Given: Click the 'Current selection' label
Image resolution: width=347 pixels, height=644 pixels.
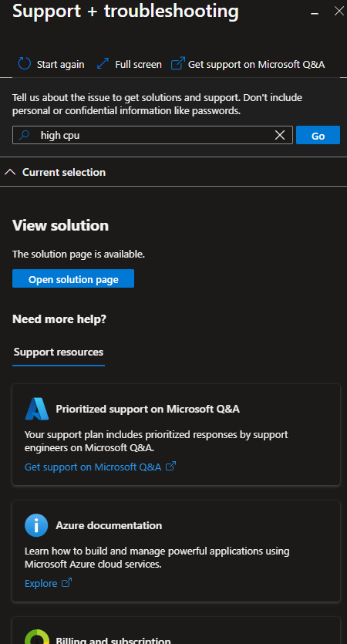Looking at the screenshot, I should tap(64, 172).
